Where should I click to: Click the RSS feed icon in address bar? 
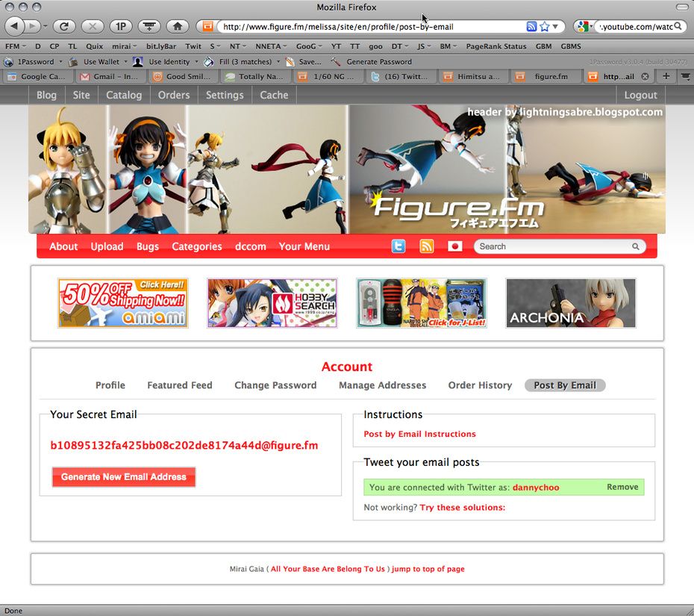tap(531, 27)
